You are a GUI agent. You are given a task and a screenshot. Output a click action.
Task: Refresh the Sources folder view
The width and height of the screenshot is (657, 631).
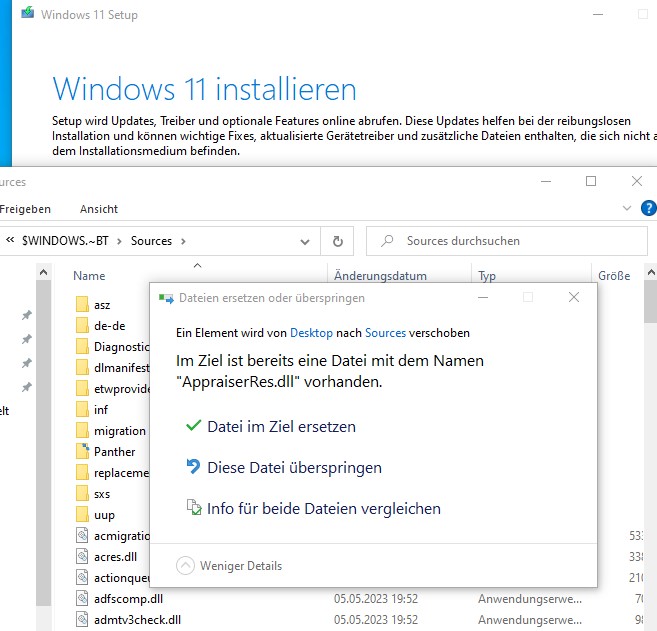coord(338,241)
